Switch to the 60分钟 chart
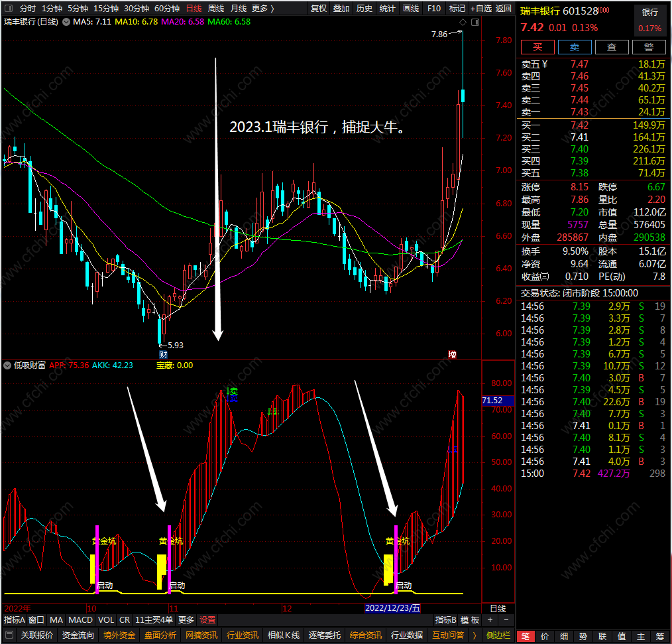Viewport: 672px width, 644px height. point(167,8)
